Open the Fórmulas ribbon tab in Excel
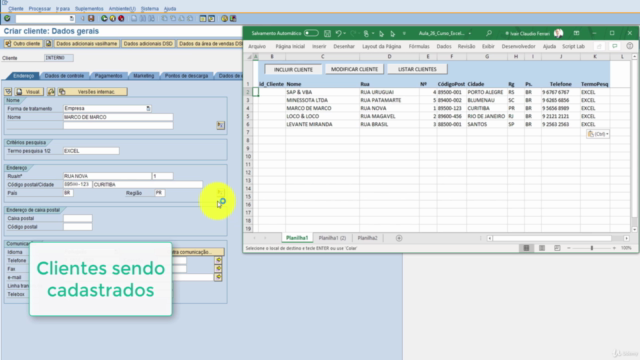Image resolution: width=640 pixels, height=360 pixels. [419, 47]
